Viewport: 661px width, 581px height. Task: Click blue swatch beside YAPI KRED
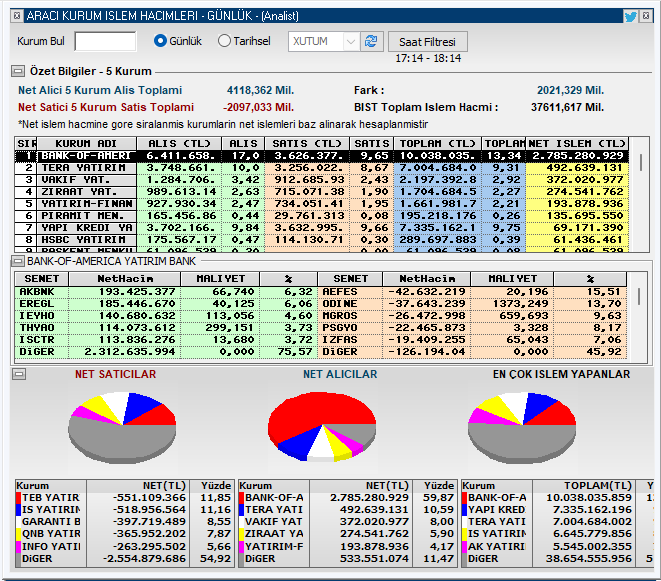465,510
